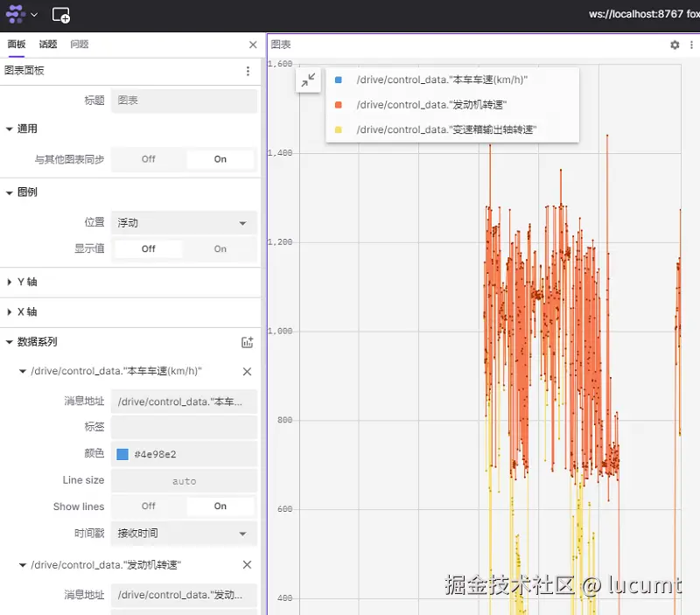
Task: Turn off 与其他图表同步
Action: pos(148,159)
